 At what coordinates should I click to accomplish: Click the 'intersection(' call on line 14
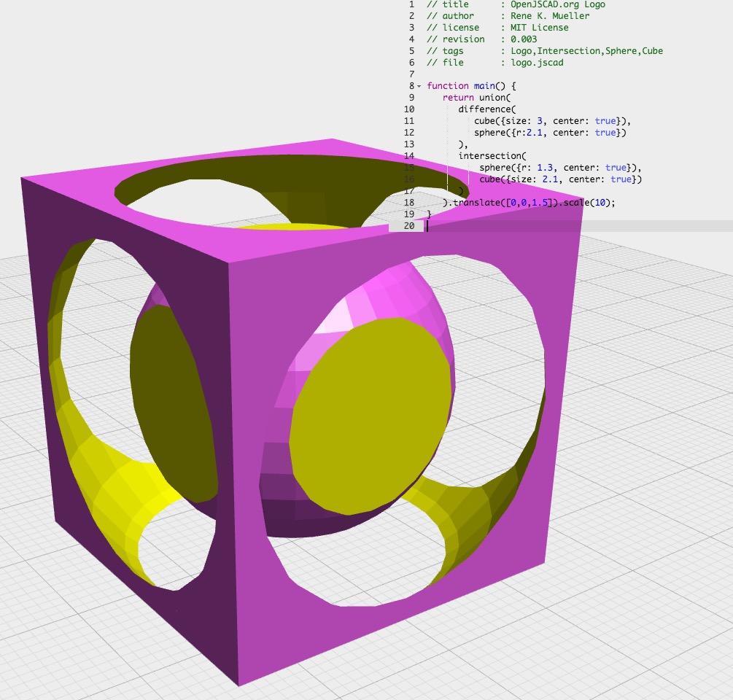point(492,156)
